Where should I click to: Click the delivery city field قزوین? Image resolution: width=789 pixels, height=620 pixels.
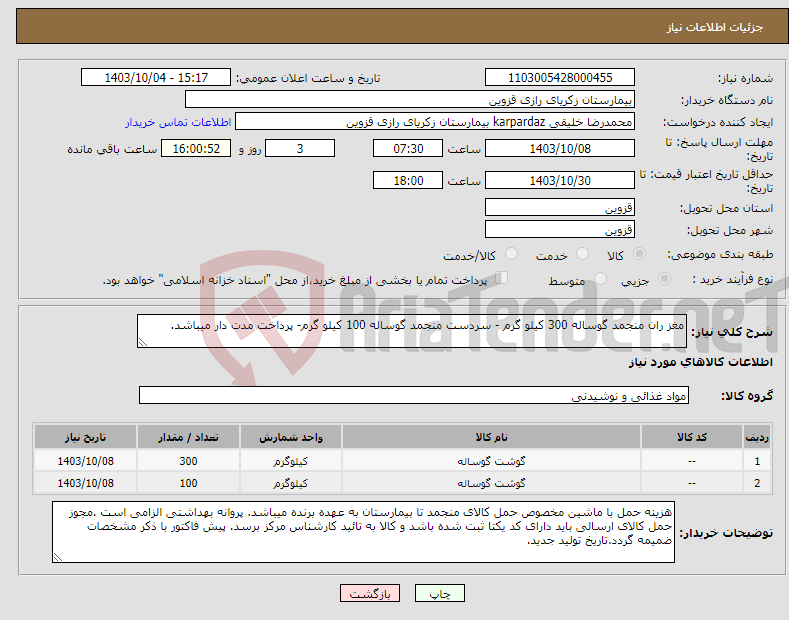(x=560, y=229)
